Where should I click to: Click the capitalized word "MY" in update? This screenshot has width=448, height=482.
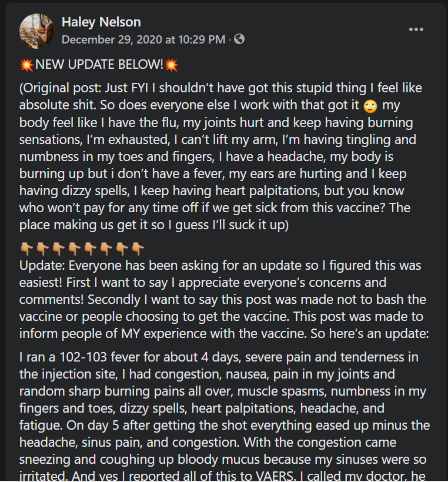[131, 334]
